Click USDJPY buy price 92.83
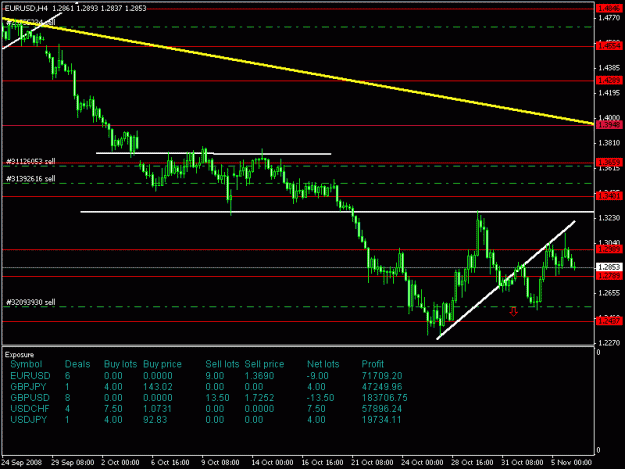Viewport: 625px width, 469px height. click(x=155, y=420)
